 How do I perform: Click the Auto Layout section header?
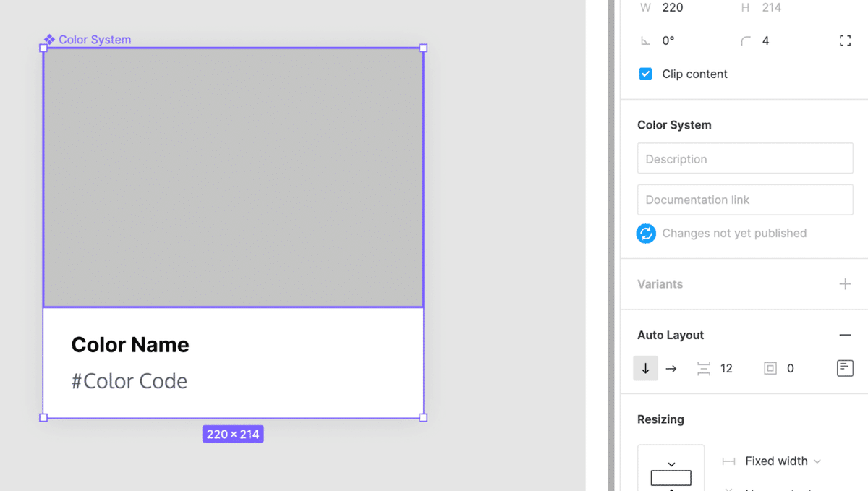point(671,335)
